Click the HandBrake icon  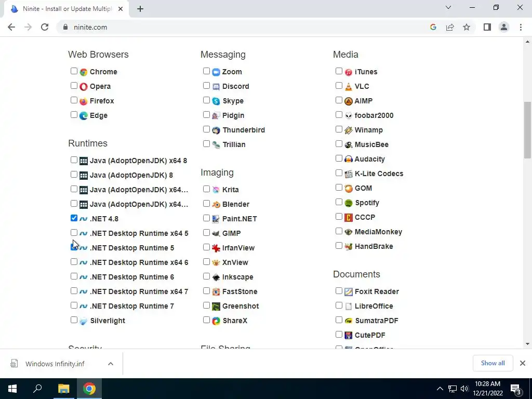(349, 247)
